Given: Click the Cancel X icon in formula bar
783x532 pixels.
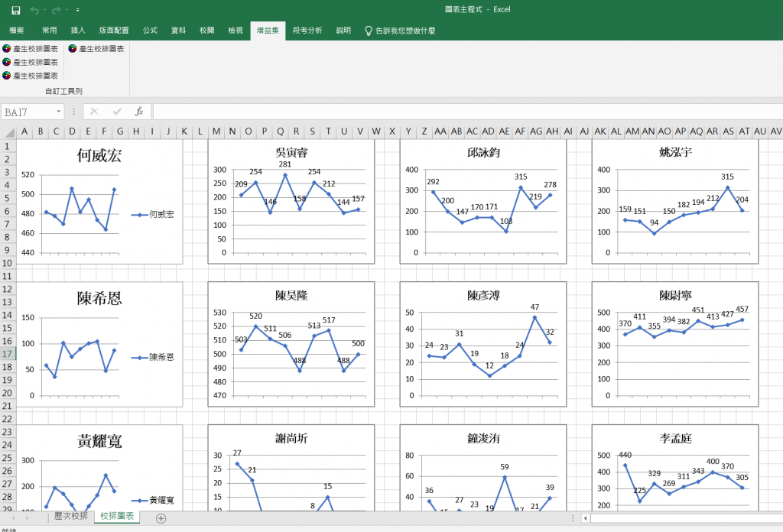Looking at the screenshot, I should 94,112.
